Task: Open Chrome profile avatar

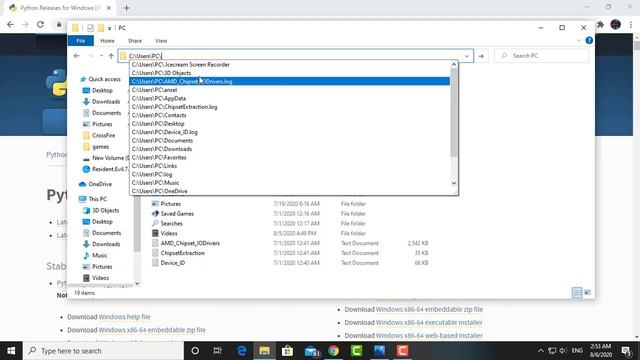Action: (x=616, y=24)
